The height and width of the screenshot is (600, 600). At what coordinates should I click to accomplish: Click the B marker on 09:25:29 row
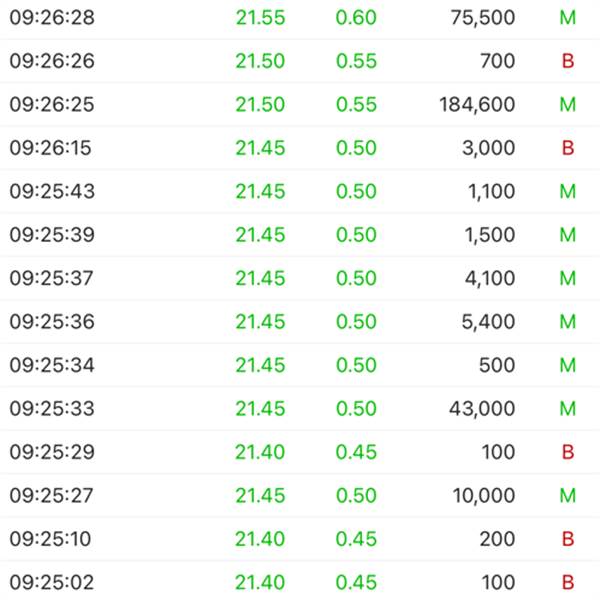pyautogui.click(x=568, y=452)
